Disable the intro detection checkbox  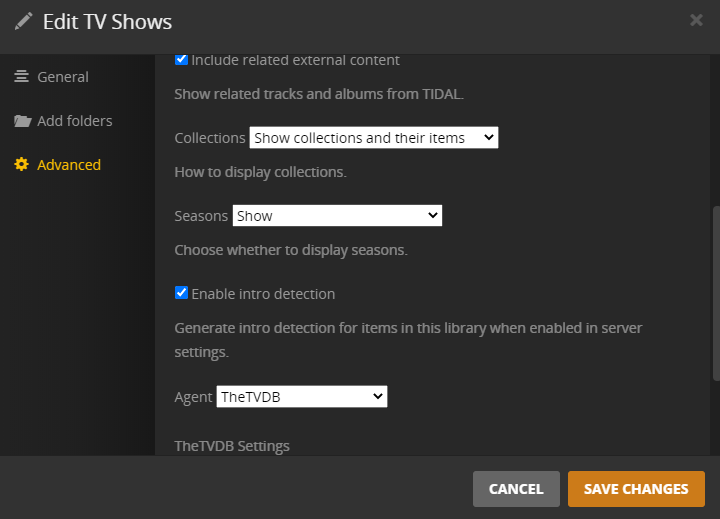tap(181, 293)
